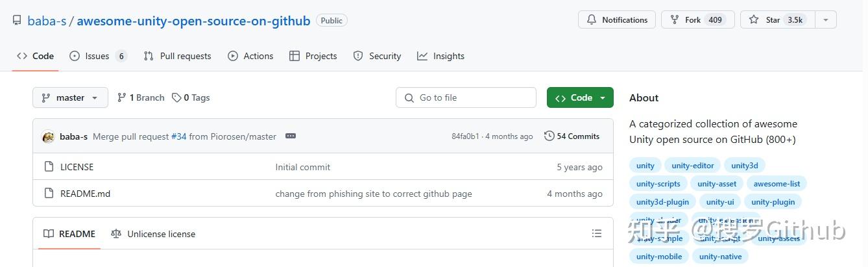The height and width of the screenshot is (267, 868).
Task: Click the Go to file search field
Action: click(x=466, y=97)
